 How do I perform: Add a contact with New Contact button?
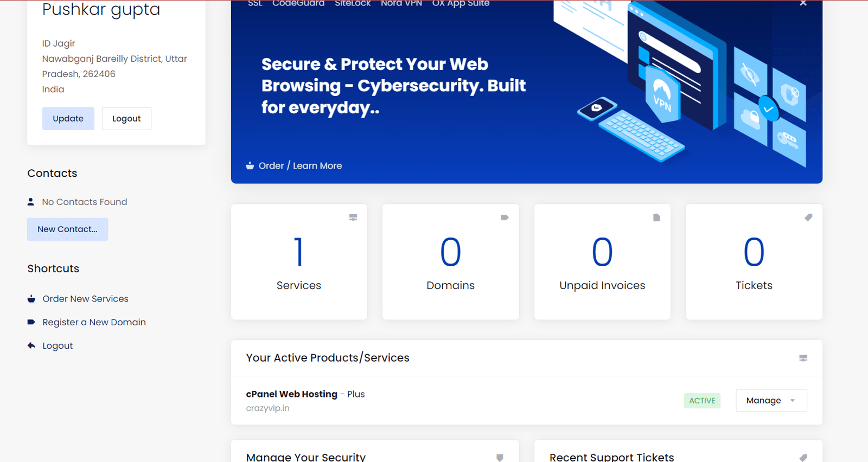67,229
